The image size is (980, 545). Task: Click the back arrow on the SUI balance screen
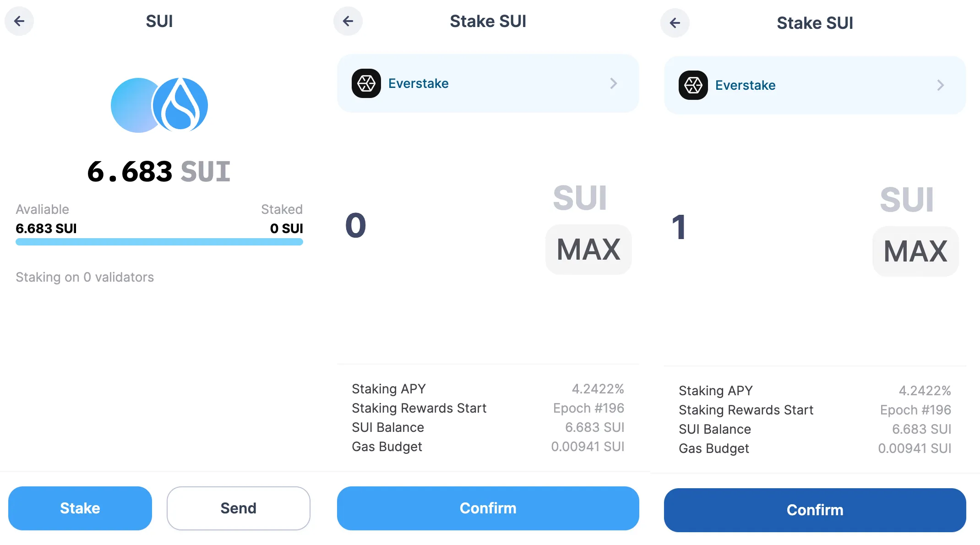tap(19, 21)
